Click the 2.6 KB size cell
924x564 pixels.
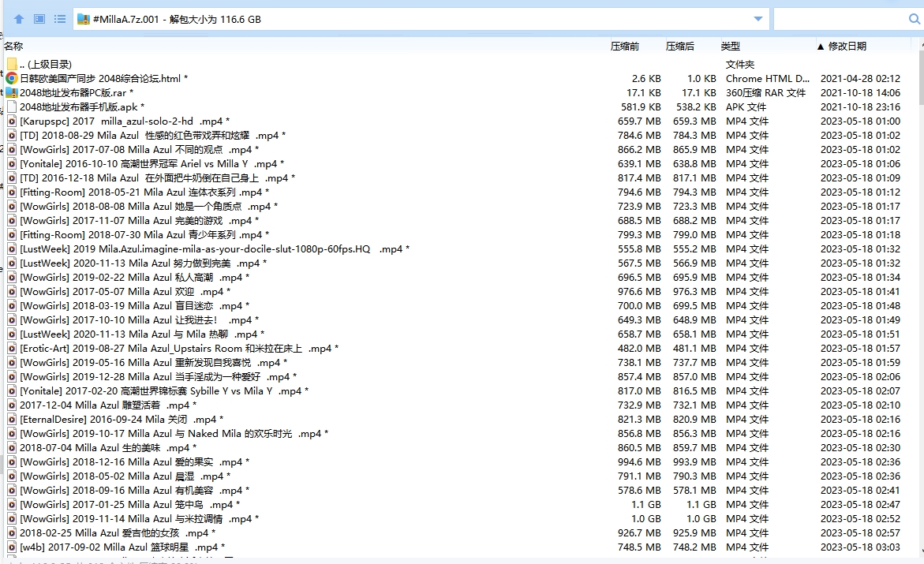(646, 78)
